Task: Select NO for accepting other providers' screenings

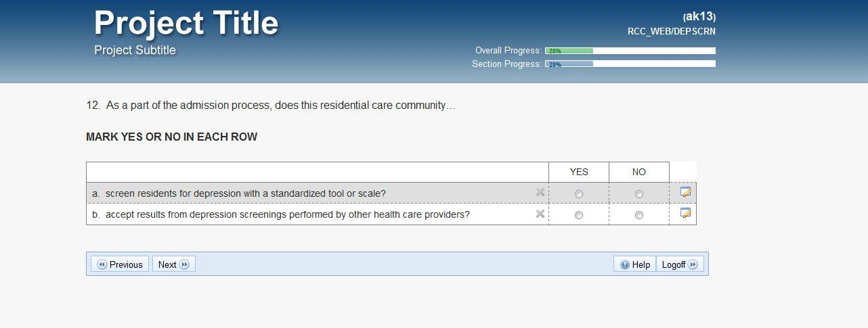Action: [638, 216]
